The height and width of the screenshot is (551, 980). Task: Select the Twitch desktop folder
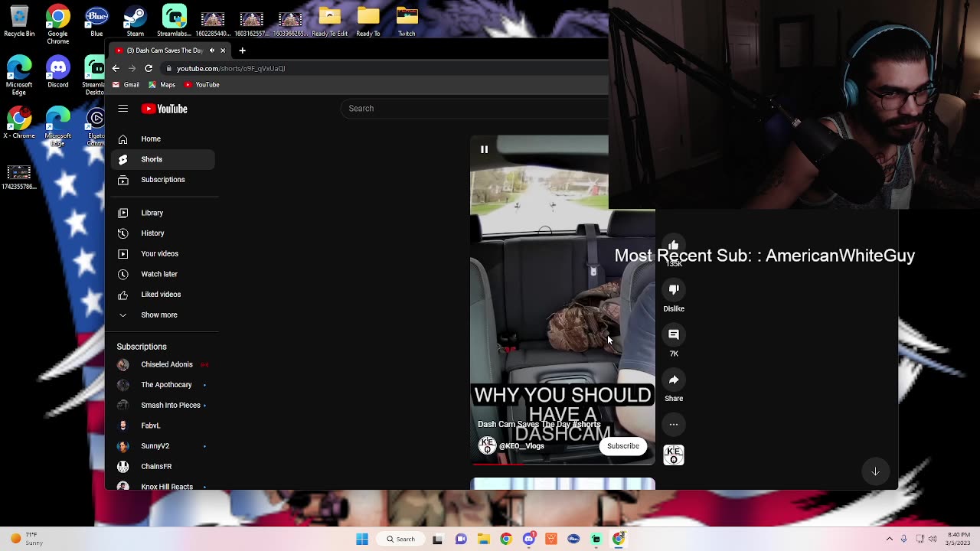point(407,22)
